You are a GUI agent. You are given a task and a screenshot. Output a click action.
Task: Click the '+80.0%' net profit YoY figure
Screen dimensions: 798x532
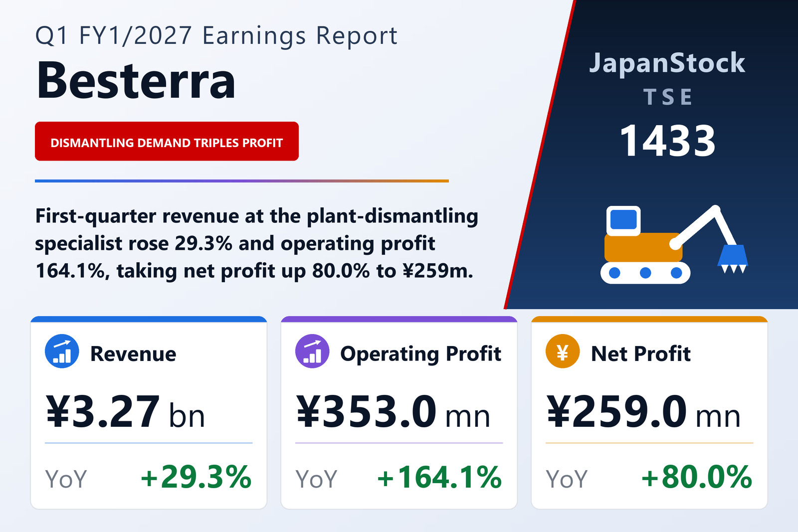(x=697, y=477)
